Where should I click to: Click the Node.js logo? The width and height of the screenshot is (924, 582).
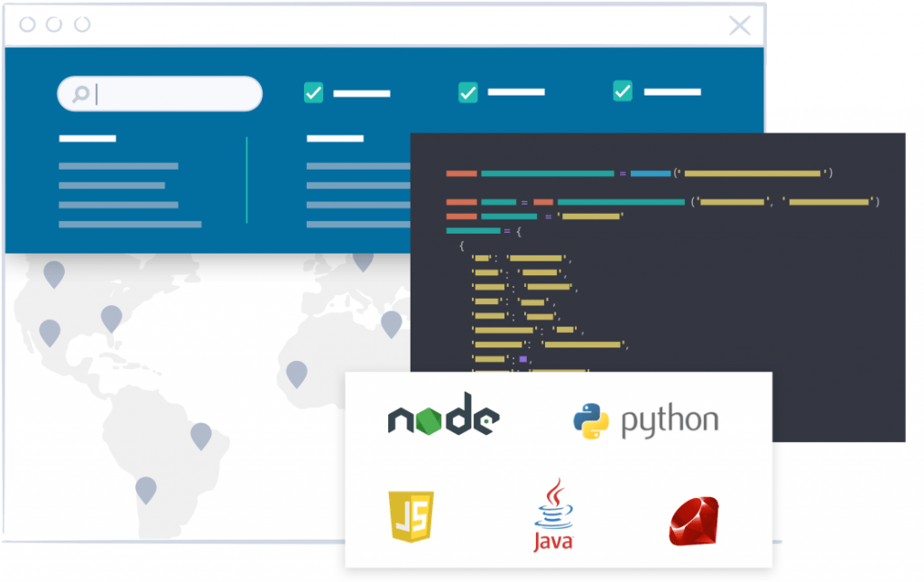(x=443, y=414)
